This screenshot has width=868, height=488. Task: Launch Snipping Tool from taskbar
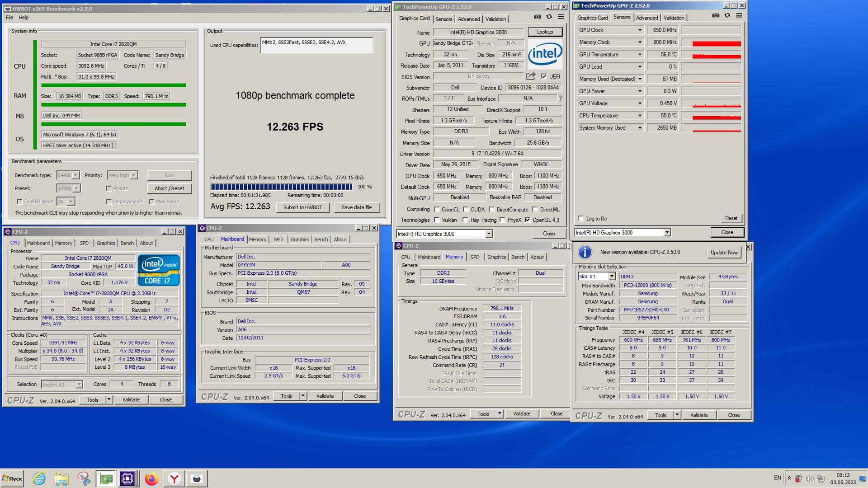click(84, 479)
